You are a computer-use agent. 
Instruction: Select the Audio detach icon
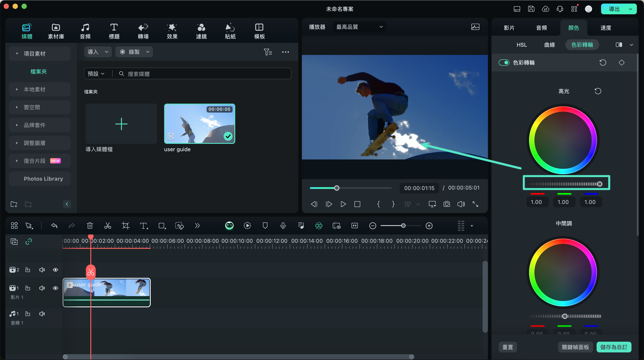(300, 225)
